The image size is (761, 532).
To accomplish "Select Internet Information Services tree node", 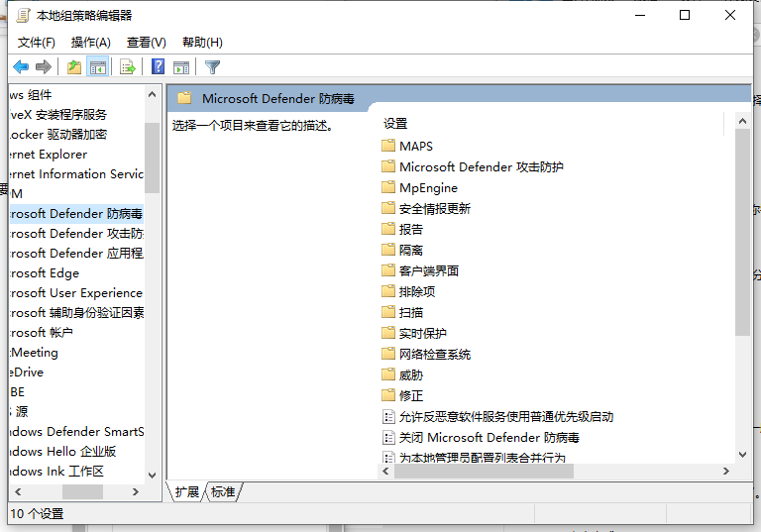I will pos(76,174).
